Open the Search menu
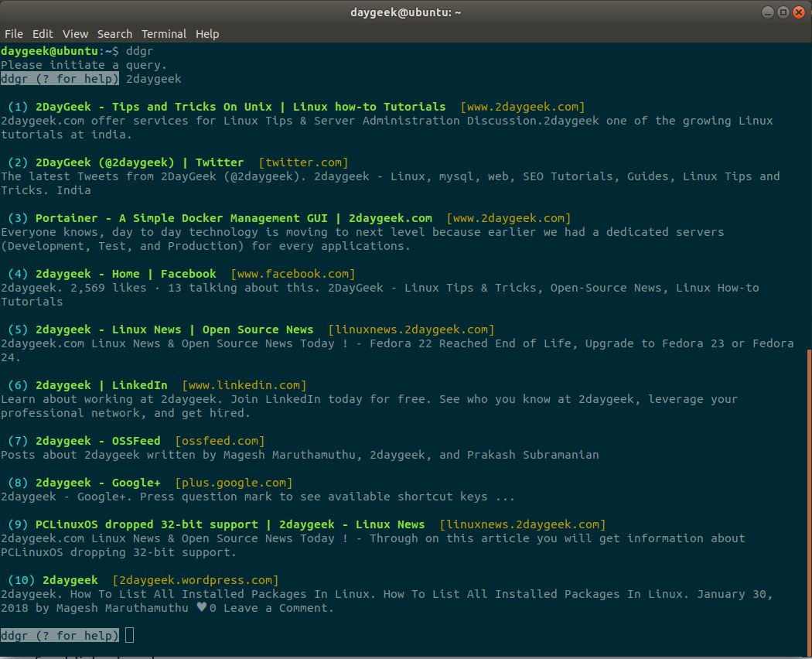 (x=114, y=34)
